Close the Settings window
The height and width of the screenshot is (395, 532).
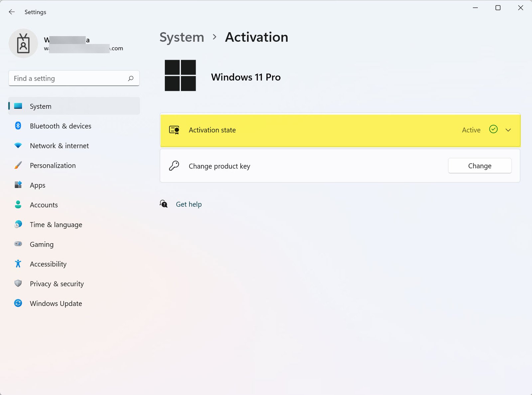520,8
